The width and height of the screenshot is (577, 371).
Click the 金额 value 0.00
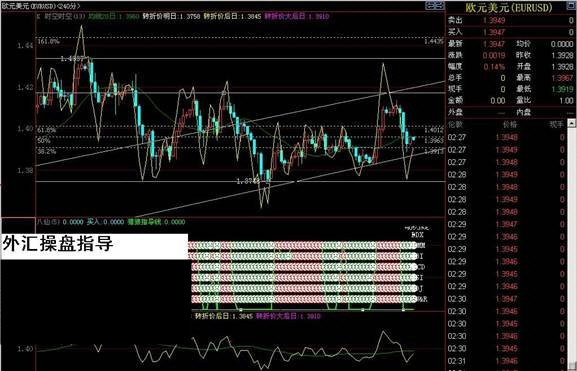498,100
